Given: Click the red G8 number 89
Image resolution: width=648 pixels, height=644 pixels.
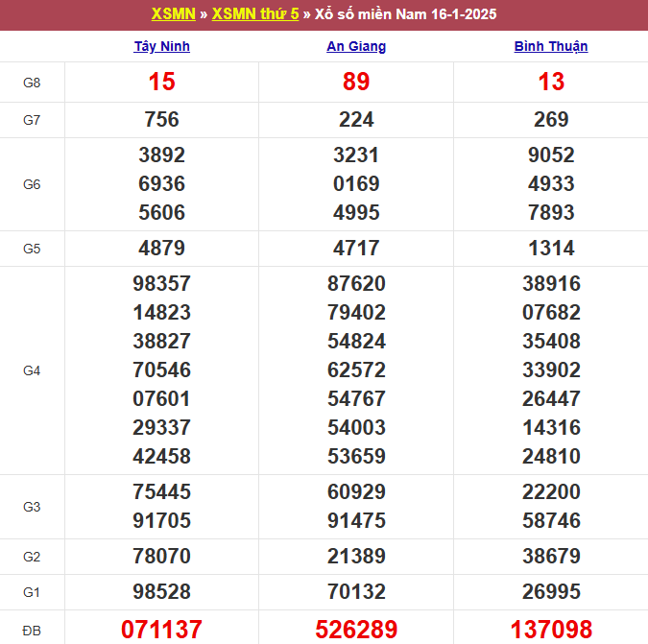Looking at the screenshot, I should pos(356,83).
